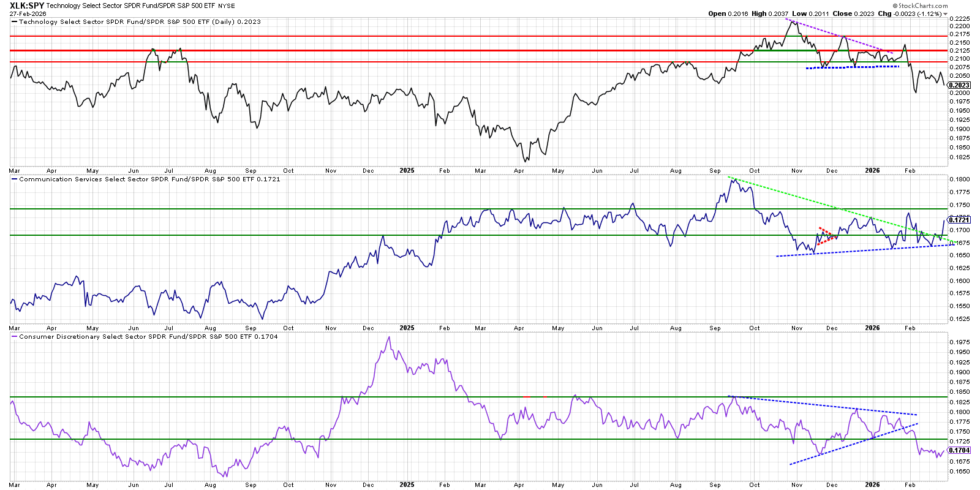Click the 0.1900 axis label in technology panel
The image size is (980, 490).
960,129
